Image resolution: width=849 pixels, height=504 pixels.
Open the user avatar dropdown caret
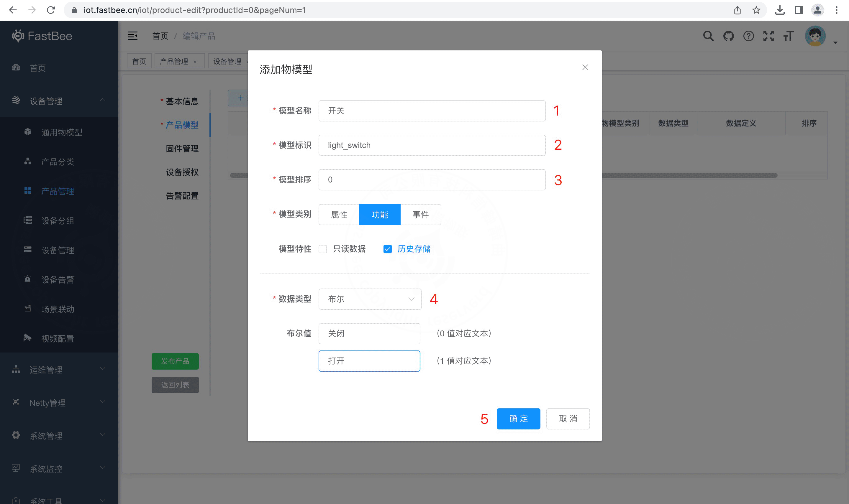[835, 43]
